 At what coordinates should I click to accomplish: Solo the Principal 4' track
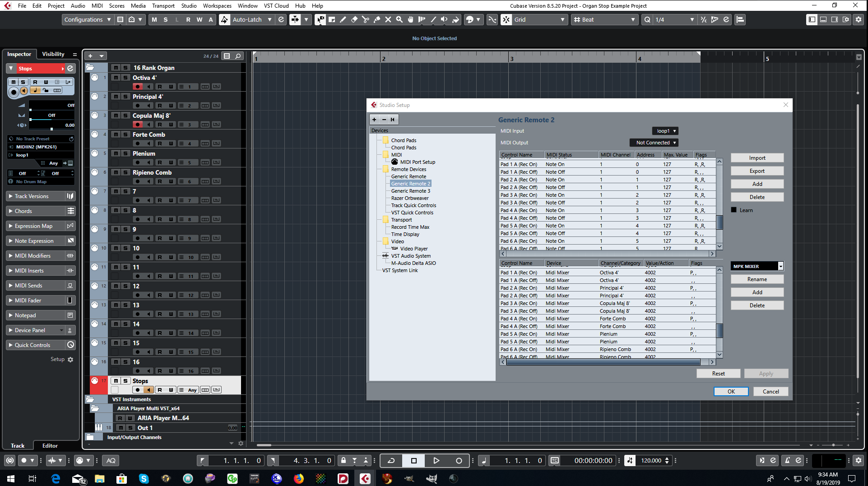click(125, 97)
